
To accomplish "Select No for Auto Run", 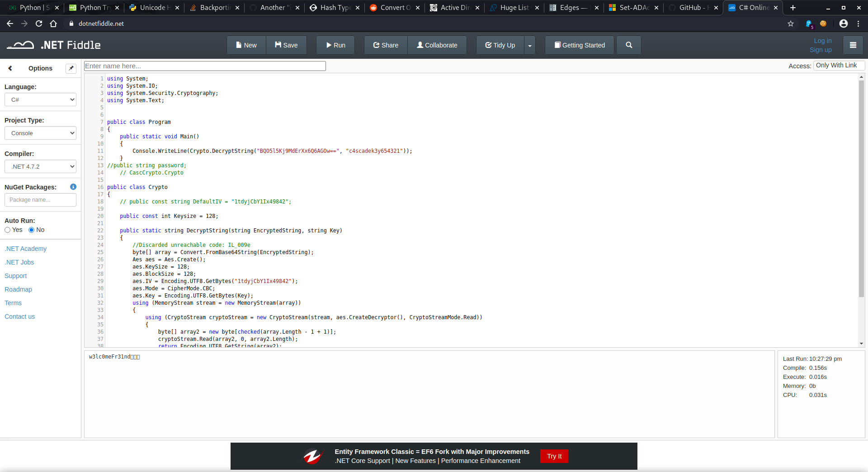I will click(x=32, y=230).
